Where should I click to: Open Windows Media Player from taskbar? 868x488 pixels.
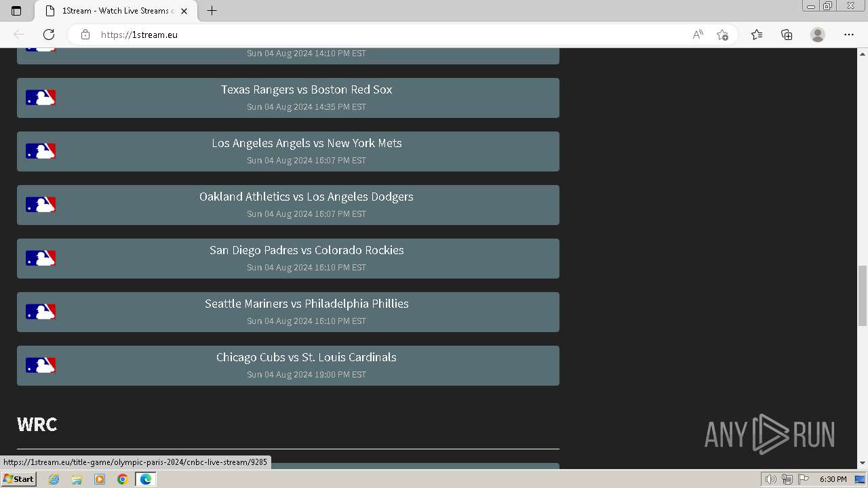point(100,479)
